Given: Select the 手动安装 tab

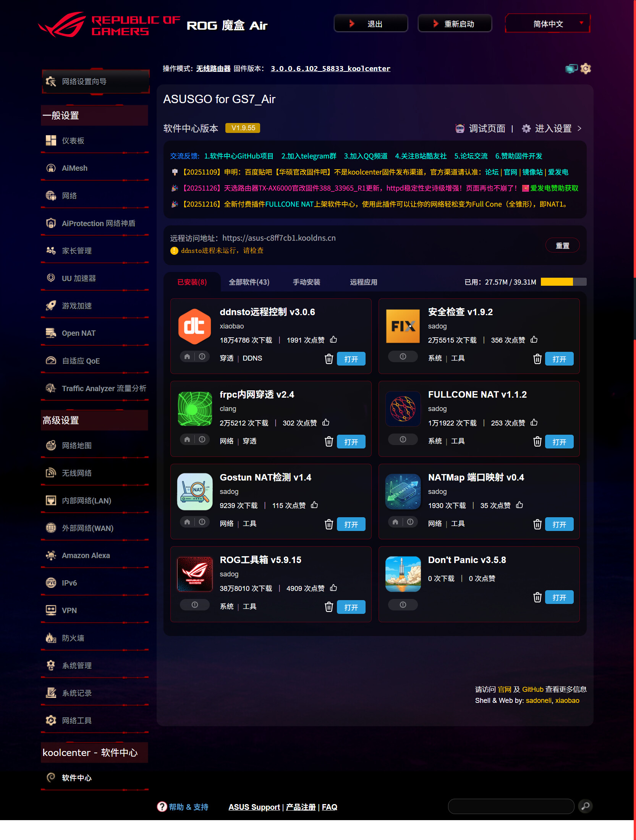Looking at the screenshot, I should coord(306,282).
